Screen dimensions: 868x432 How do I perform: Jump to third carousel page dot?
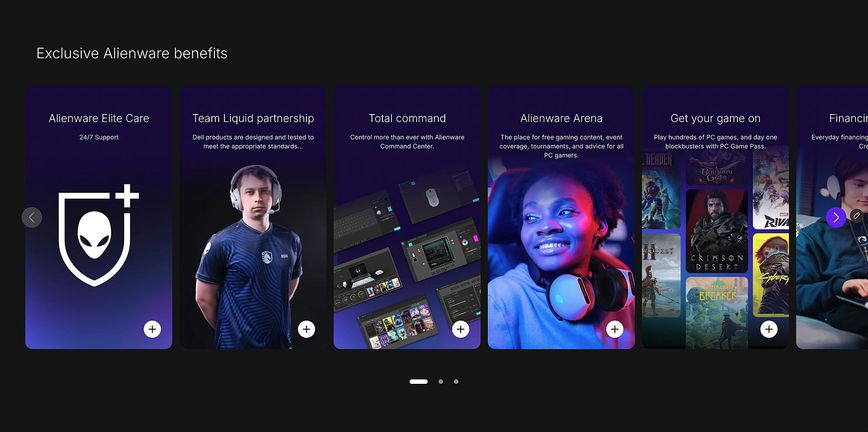pyautogui.click(x=456, y=382)
